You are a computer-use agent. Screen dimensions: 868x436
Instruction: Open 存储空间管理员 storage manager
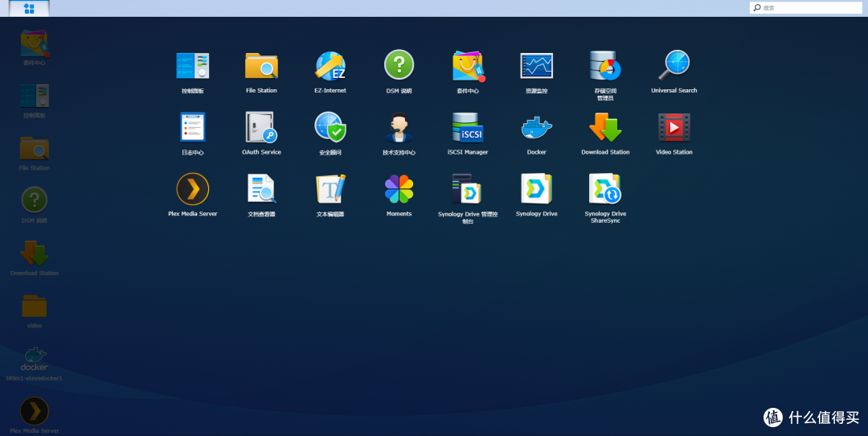click(605, 66)
